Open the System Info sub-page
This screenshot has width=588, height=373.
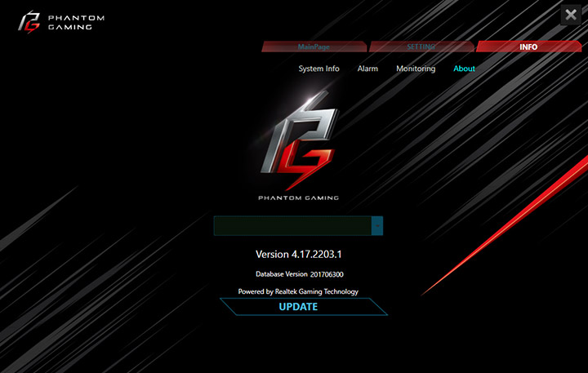coord(318,69)
